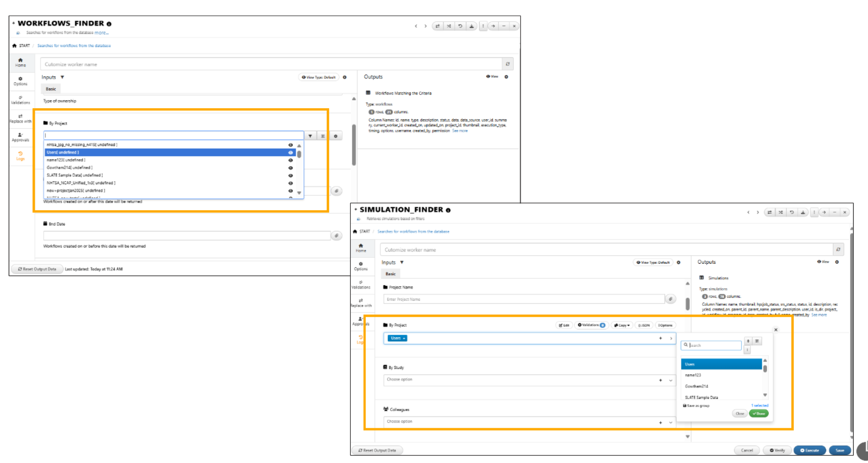Toggle View Type Default in Simulation Finder
Viewport: 868px width, 463px height.
point(654,262)
